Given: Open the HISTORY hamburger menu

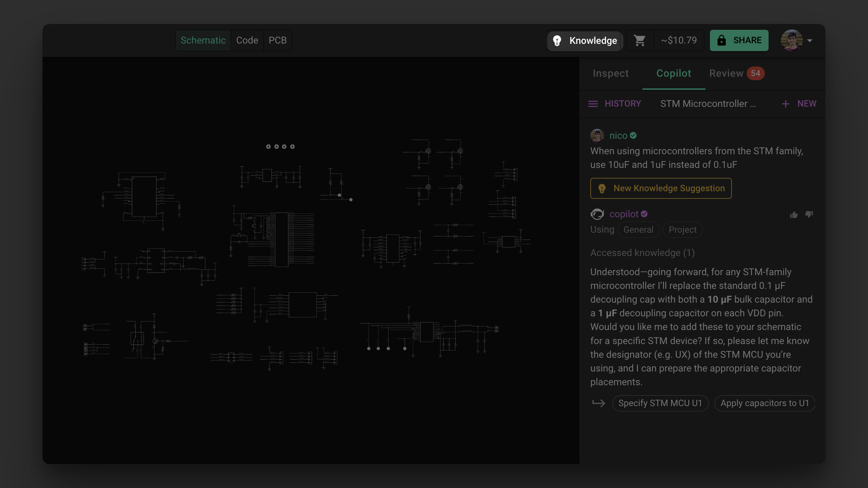Looking at the screenshot, I should point(593,103).
